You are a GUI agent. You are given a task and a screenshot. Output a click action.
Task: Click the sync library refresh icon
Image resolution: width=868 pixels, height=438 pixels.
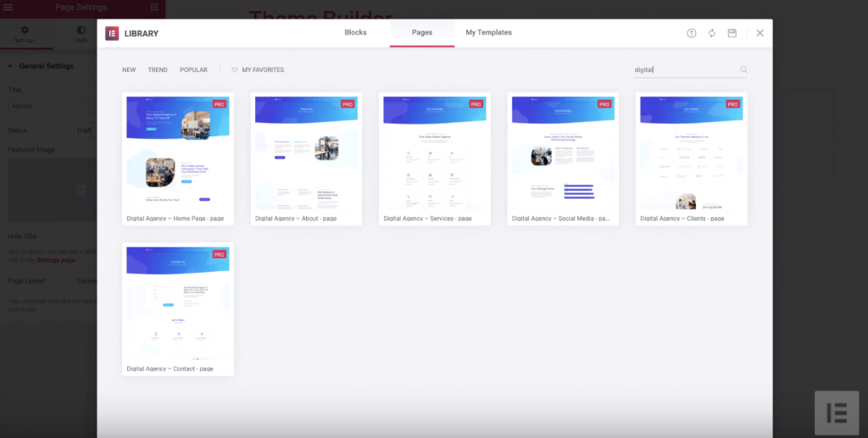tap(712, 33)
